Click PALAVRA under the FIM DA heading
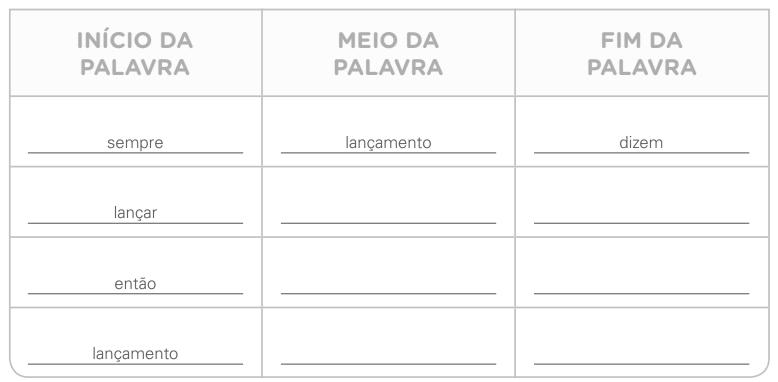 (642, 67)
